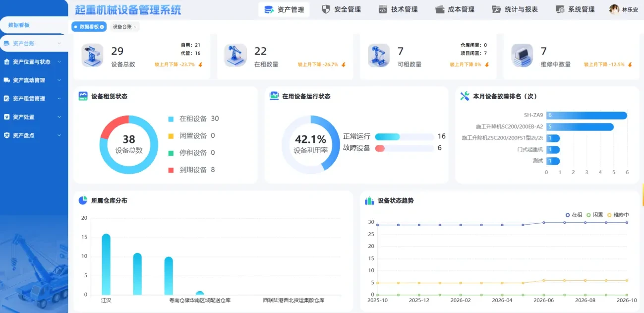Open the 统计与报表 top menu

(x=515, y=9)
